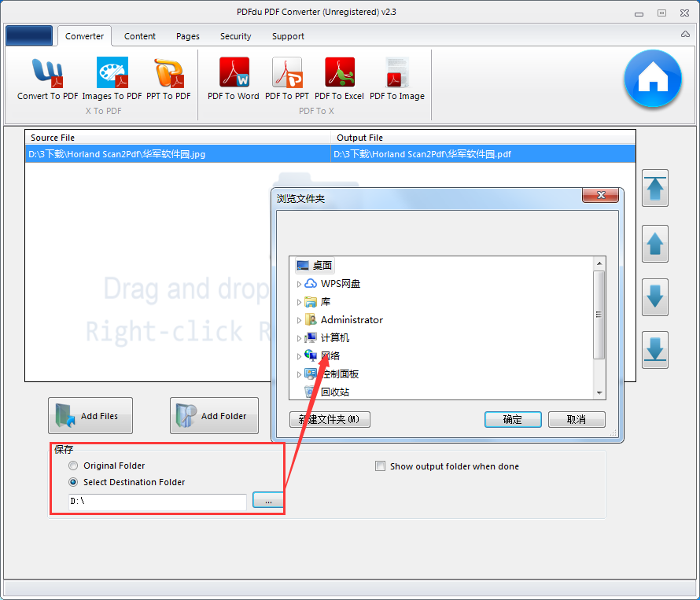
Task: Expand the 控制面板 tree node
Action: point(299,374)
